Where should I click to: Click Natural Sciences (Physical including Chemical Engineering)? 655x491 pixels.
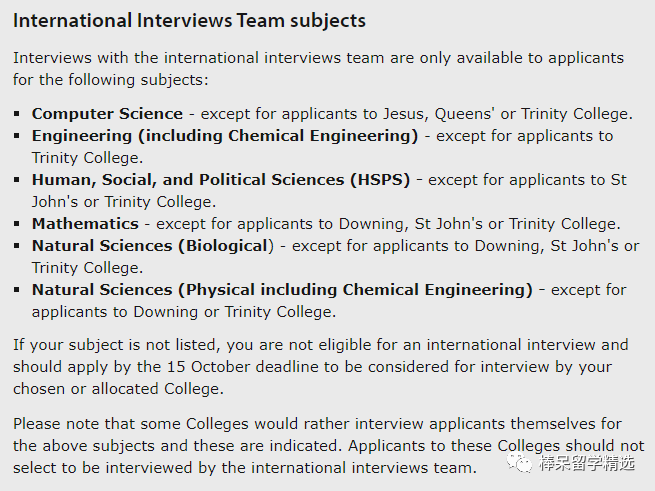click(282, 290)
